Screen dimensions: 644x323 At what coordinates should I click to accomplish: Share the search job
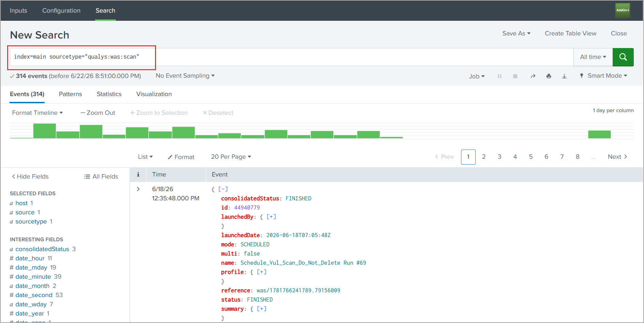pyautogui.click(x=533, y=76)
